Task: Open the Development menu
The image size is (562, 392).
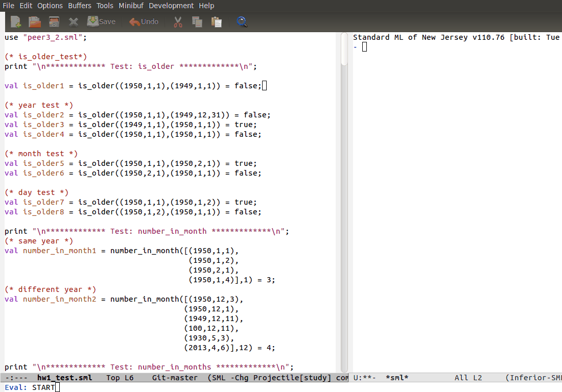Action: pos(171,6)
